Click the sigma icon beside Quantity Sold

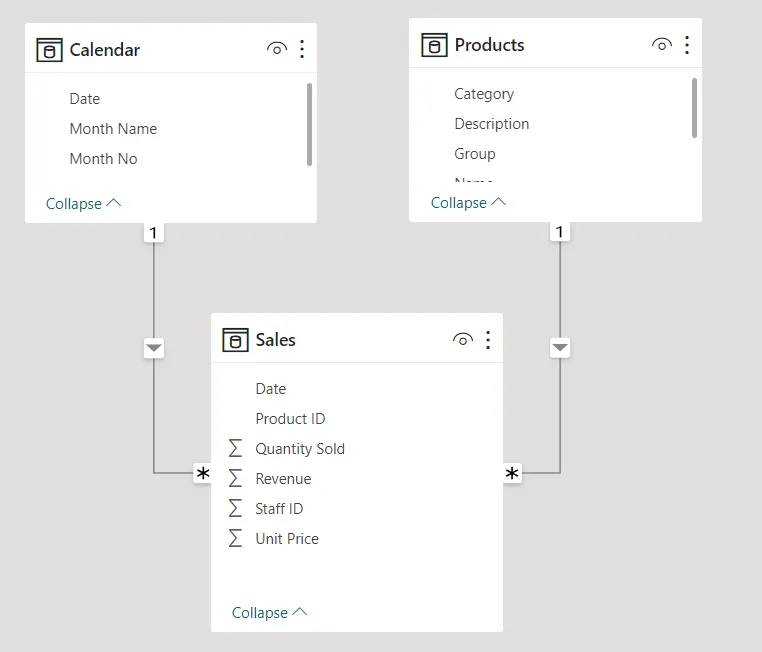(236, 449)
